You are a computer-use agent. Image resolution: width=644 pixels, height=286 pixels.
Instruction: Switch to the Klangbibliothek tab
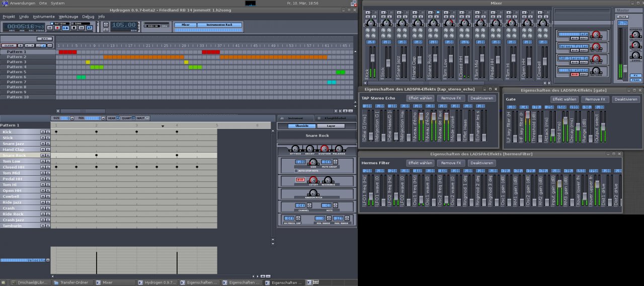pos(336,118)
